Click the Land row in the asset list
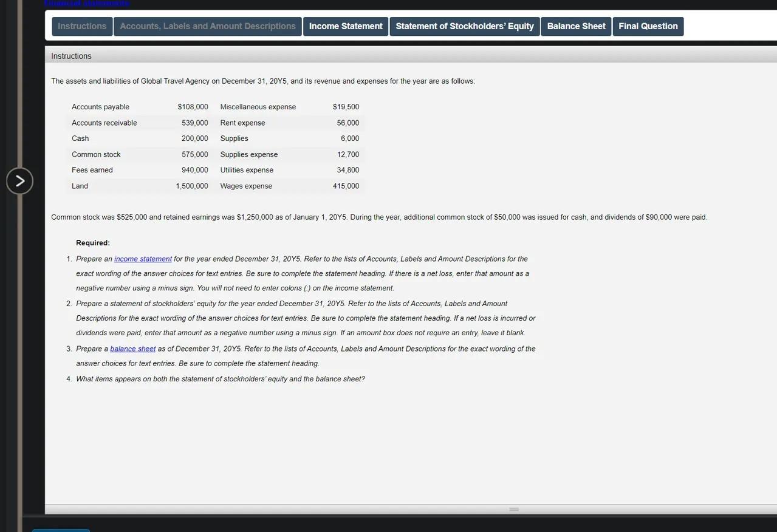777x532 pixels. coord(80,186)
